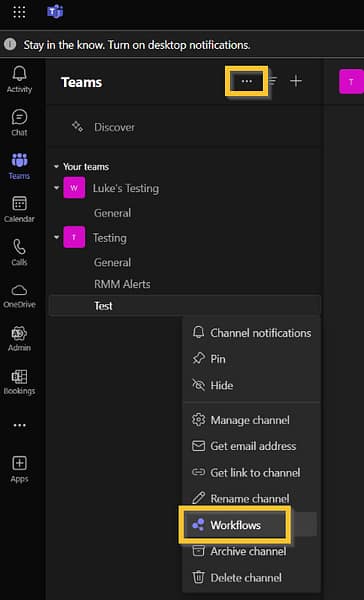Click the filter icon in Teams header
Image resolution: width=364 pixels, height=600 pixels.
[x=273, y=81]
